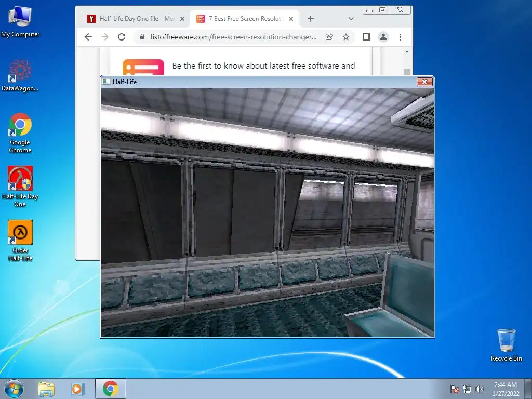The width and height of the screenshot is (532, 399).
Task: Open Action Center flag in tray
Action: (x=455, y=389)
